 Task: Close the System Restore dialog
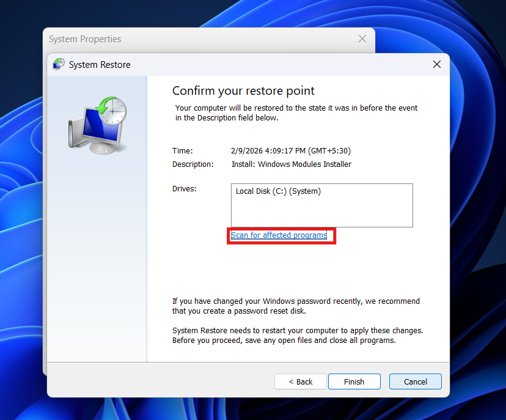click(436, 64)
